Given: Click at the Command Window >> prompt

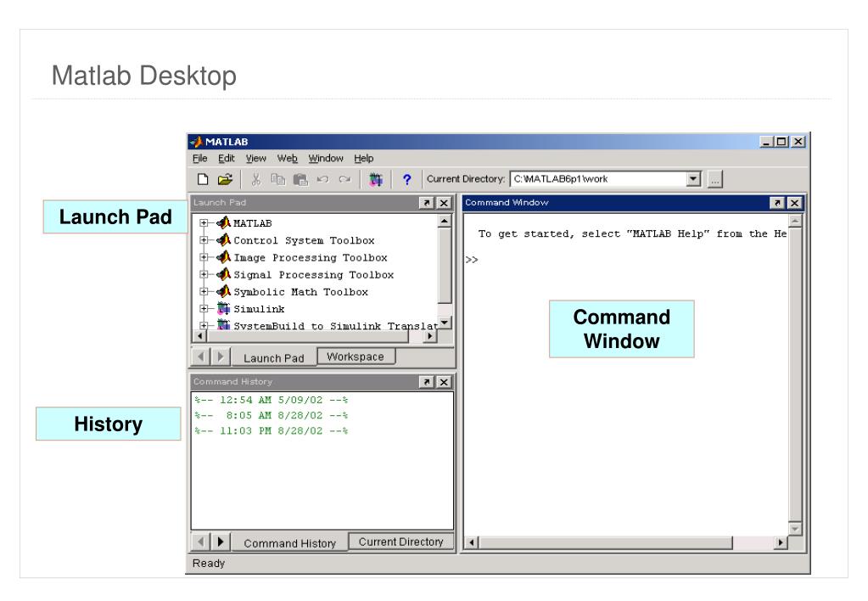Looking at the screenshot, I should [472, 260].
